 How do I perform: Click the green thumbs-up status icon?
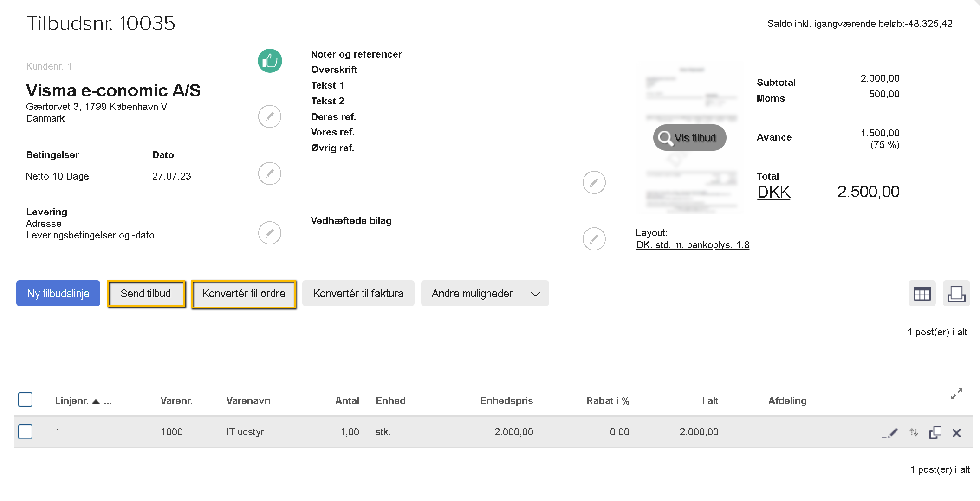click(x=270, y=61)
